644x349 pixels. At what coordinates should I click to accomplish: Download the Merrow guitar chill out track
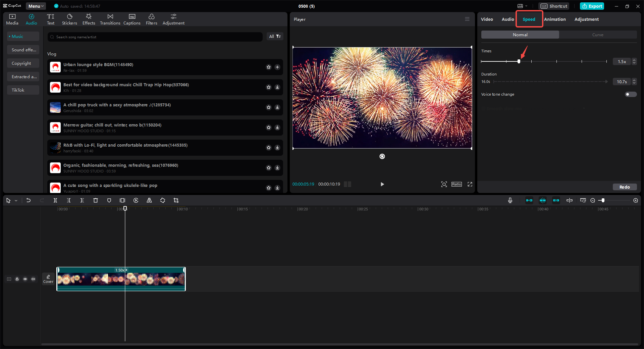pyautogui.click(x=277, y=128)
